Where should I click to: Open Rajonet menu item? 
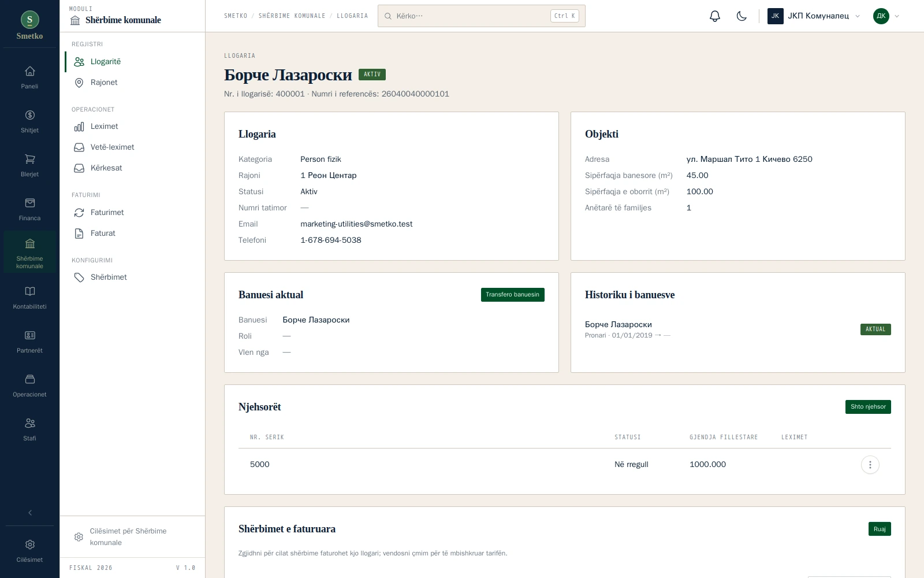[132, 83]
